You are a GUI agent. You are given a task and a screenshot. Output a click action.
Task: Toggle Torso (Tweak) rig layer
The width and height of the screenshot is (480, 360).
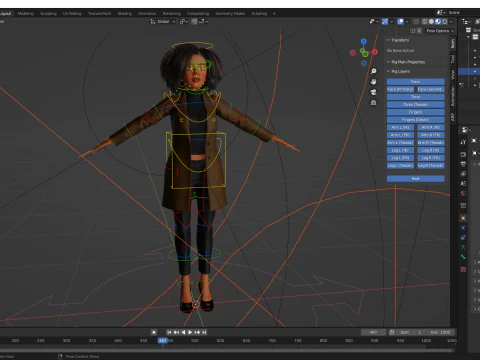[x=415, y=105]
